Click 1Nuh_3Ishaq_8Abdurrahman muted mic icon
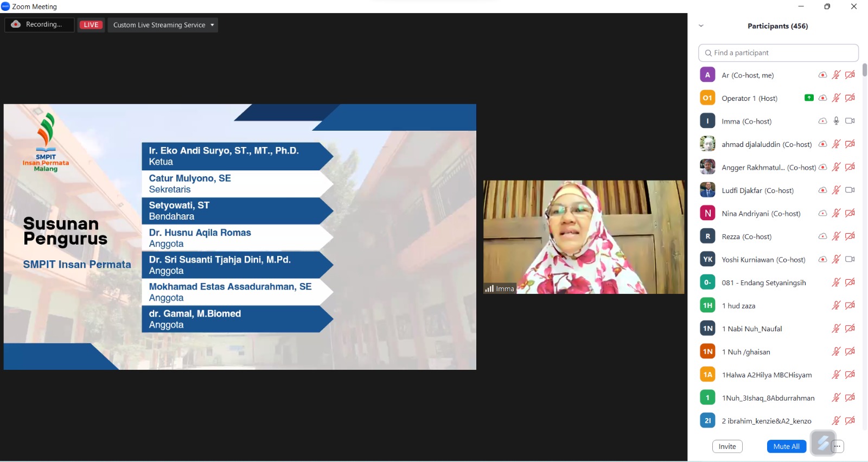Viewport: 868px width, 462px height. pos(836,397)
